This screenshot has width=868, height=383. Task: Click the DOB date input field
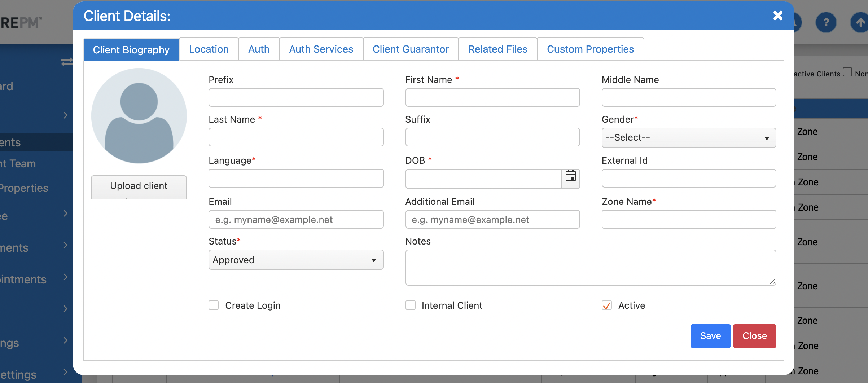pyautogui.click(x=483, y=179)
